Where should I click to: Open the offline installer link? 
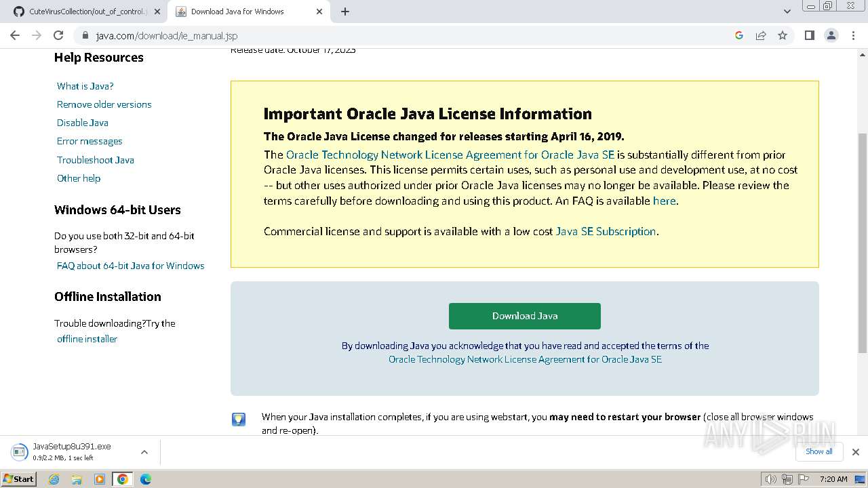click(87, 339)
